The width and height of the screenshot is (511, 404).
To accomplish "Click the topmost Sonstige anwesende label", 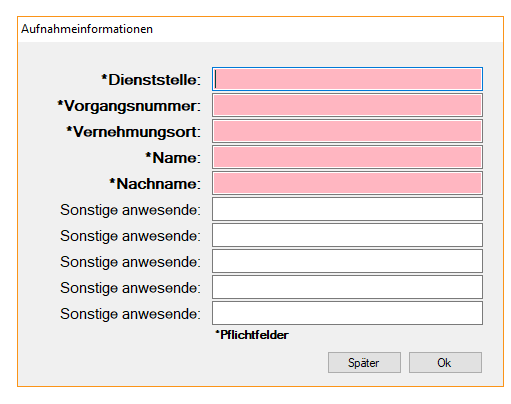I will (x=130, y=210).
